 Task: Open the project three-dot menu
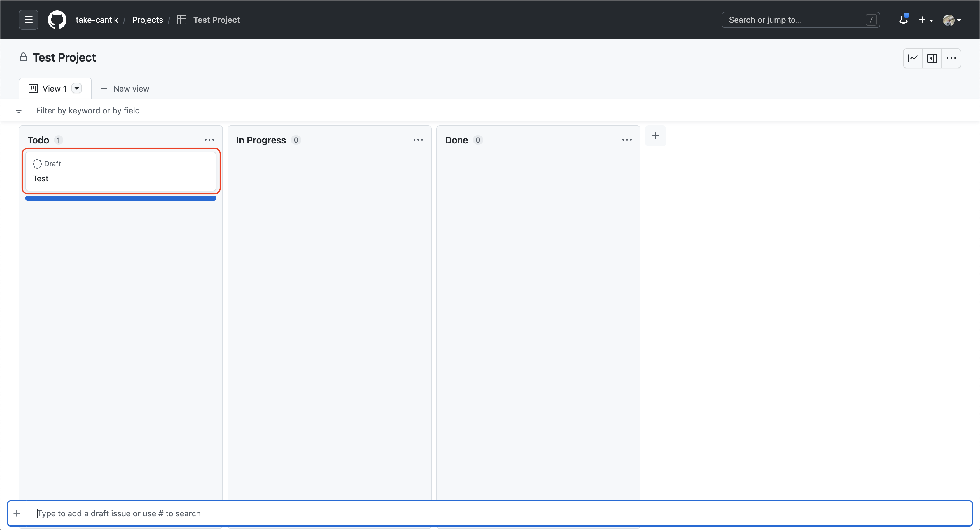tap(951, 58)
